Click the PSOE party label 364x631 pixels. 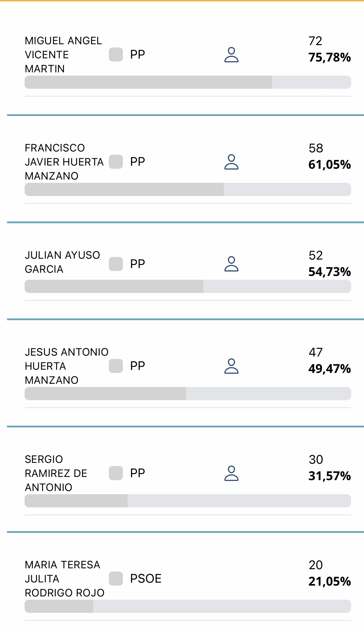click(146, 579)
